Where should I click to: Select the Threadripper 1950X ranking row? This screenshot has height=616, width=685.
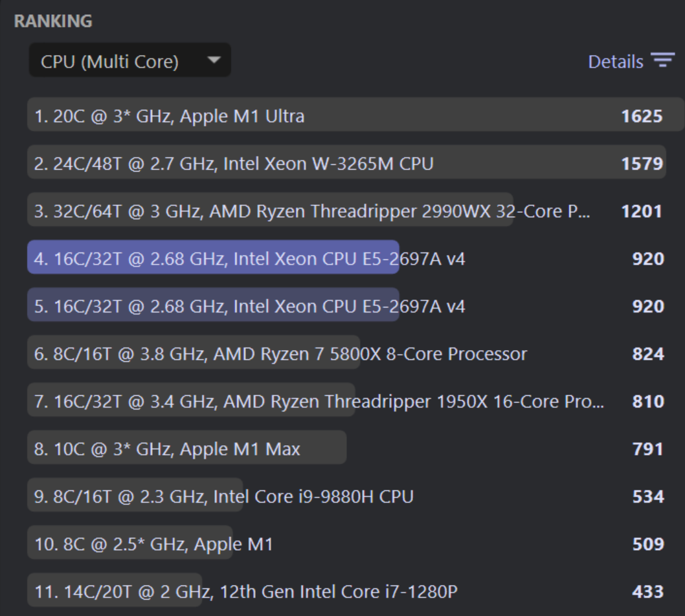point(347,400)
